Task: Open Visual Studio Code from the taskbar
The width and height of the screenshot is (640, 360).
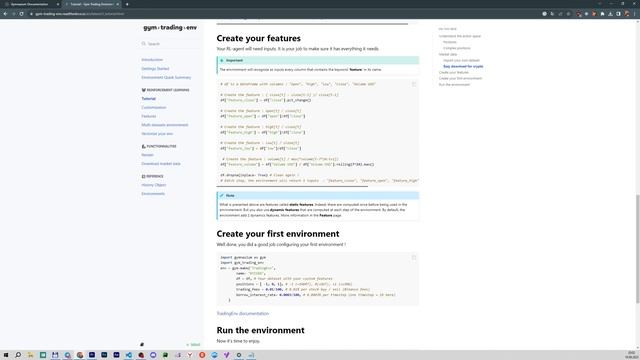Action: (x=129, y=355)
